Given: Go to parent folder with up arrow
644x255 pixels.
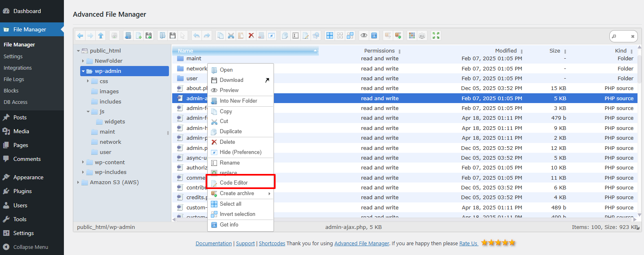Looking at the screenshot, I should 101,36.
